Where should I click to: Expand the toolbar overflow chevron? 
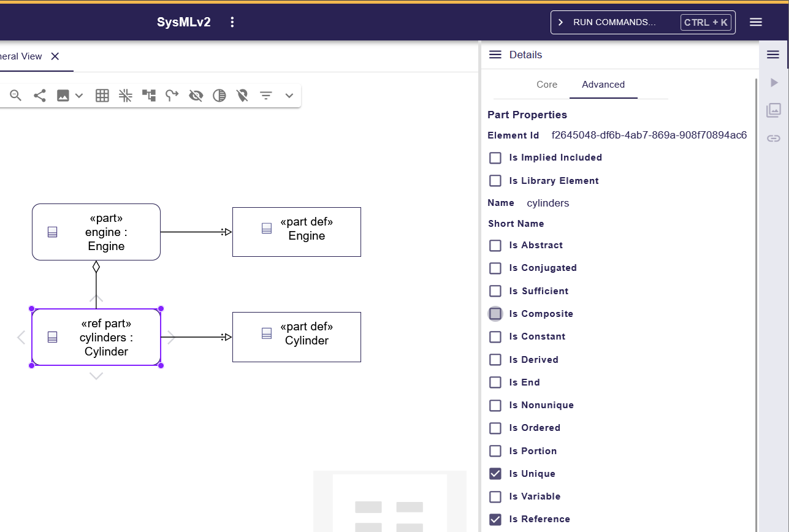click(289, 96)
